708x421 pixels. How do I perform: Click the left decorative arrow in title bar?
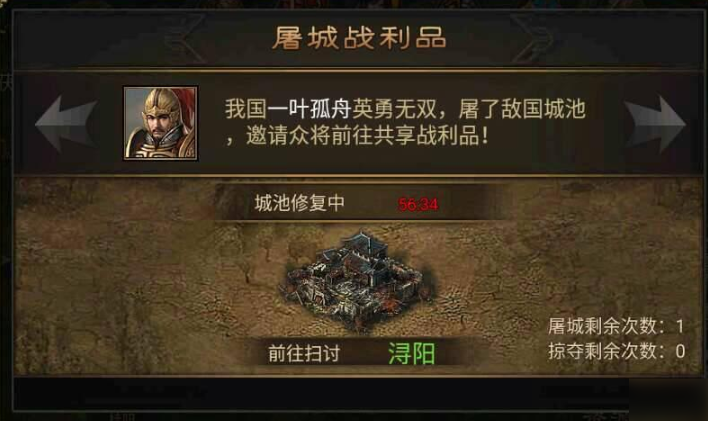point(186,38)
